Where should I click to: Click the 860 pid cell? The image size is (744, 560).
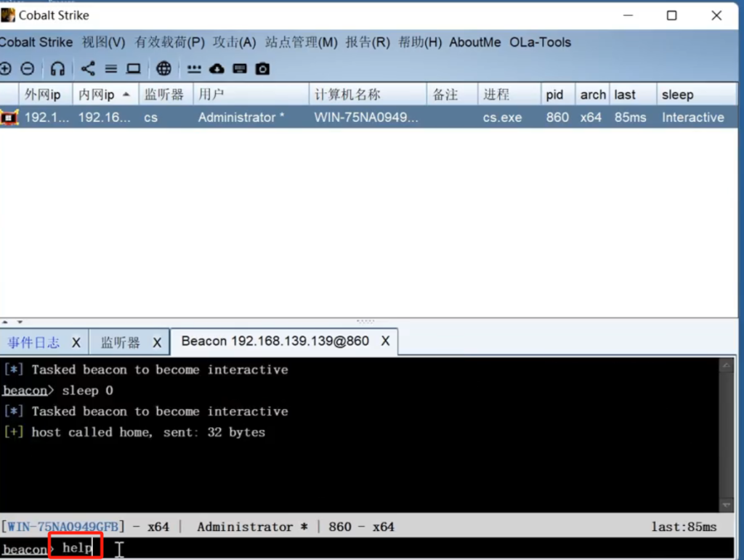[557, 117]
